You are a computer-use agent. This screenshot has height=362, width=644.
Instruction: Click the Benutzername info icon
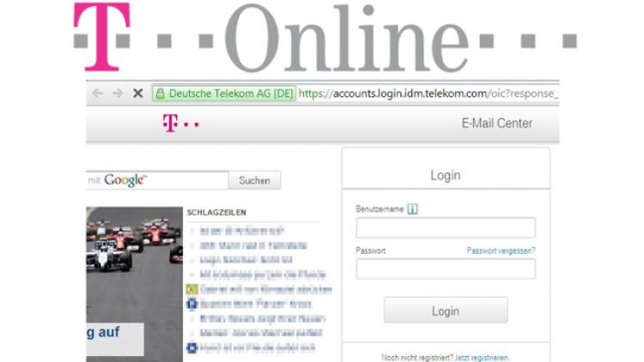coord(412,209)
